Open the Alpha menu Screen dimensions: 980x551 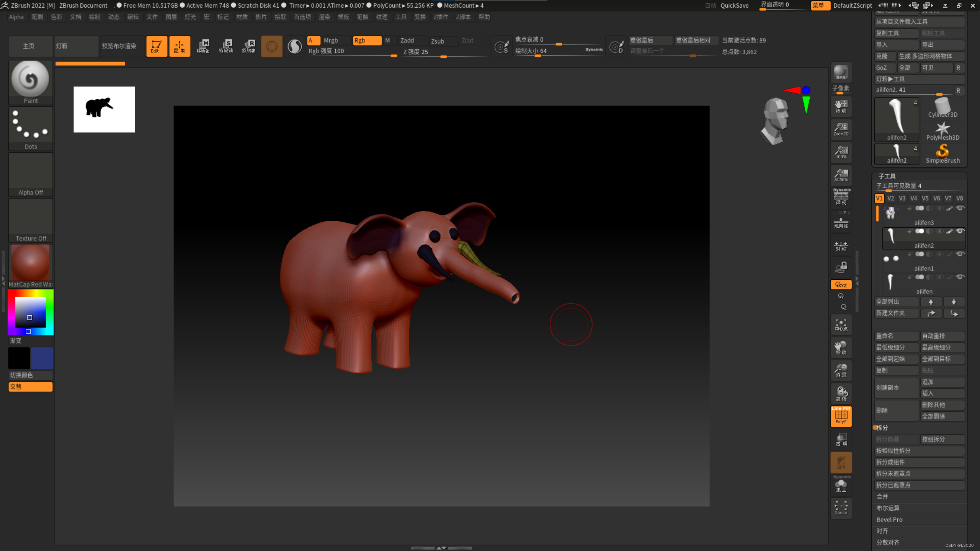tap(16, 17)
